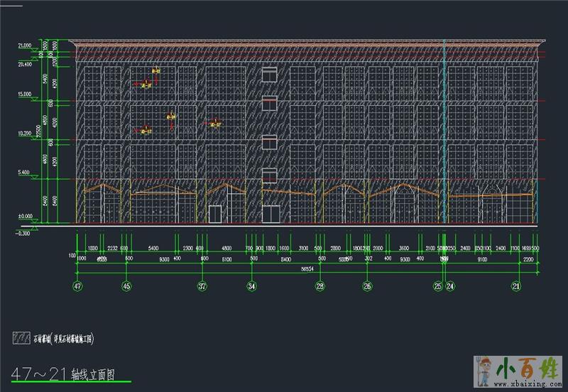Select the 47~21 elevation drawing title
568x392 pixels.
pyautogui.click(x=62, y=374)
